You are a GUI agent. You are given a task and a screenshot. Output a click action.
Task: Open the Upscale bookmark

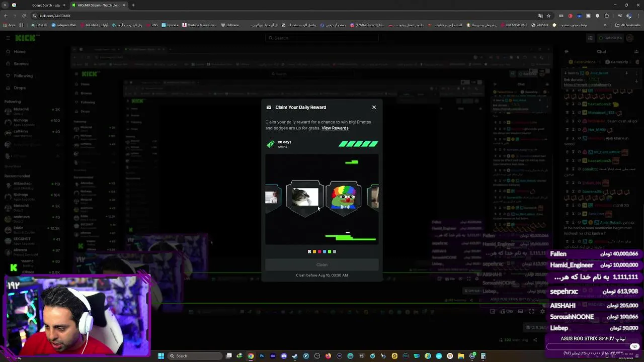(x=171, y=25)
